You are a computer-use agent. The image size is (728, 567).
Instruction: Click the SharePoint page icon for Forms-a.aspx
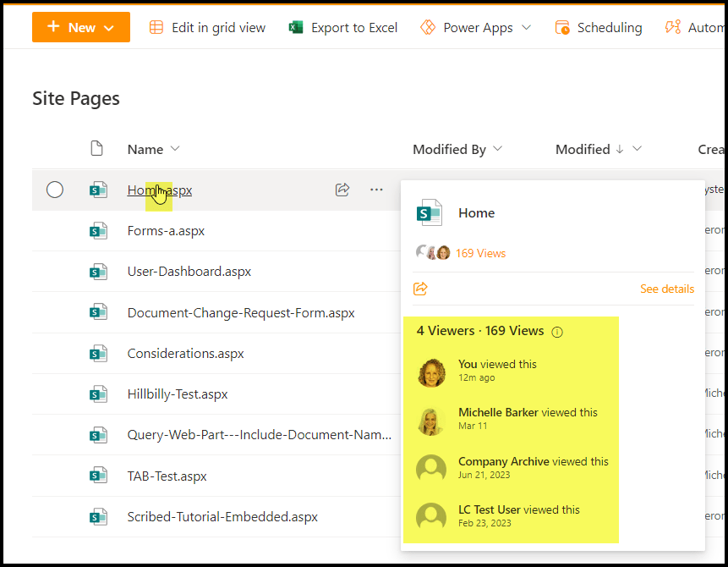tap(99, 231)
